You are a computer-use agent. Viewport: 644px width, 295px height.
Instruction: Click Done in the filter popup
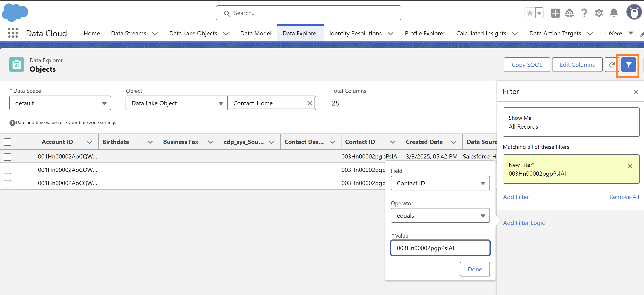474,269
